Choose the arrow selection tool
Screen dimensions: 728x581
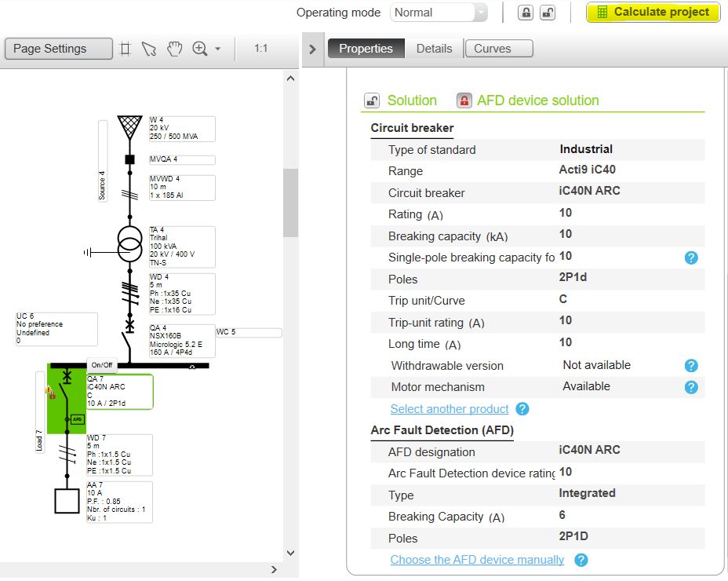coord(149,49)
